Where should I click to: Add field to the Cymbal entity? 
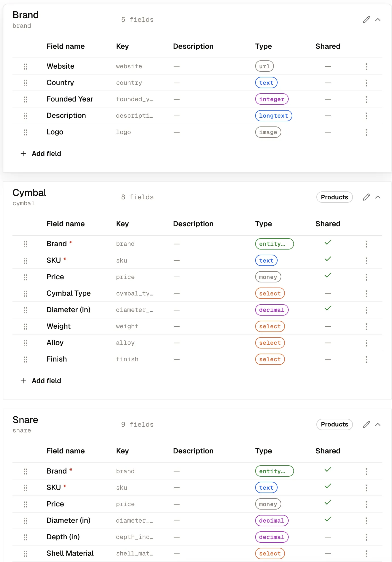[41, 381]
